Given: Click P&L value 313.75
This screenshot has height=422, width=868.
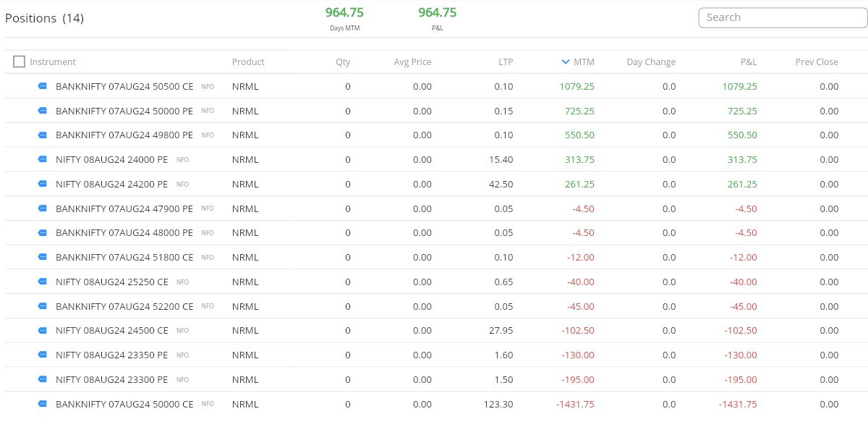Looking at the screenshot, I should [x=742, y=160].
